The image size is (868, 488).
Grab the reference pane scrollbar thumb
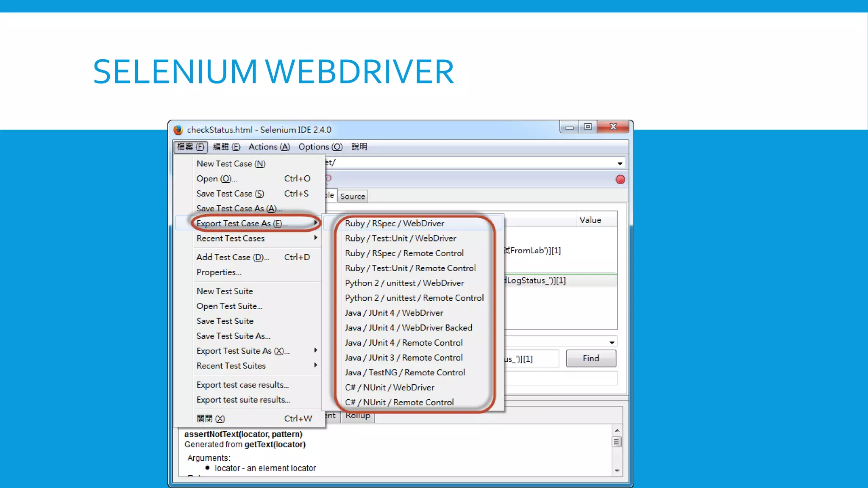pos(617,442)
